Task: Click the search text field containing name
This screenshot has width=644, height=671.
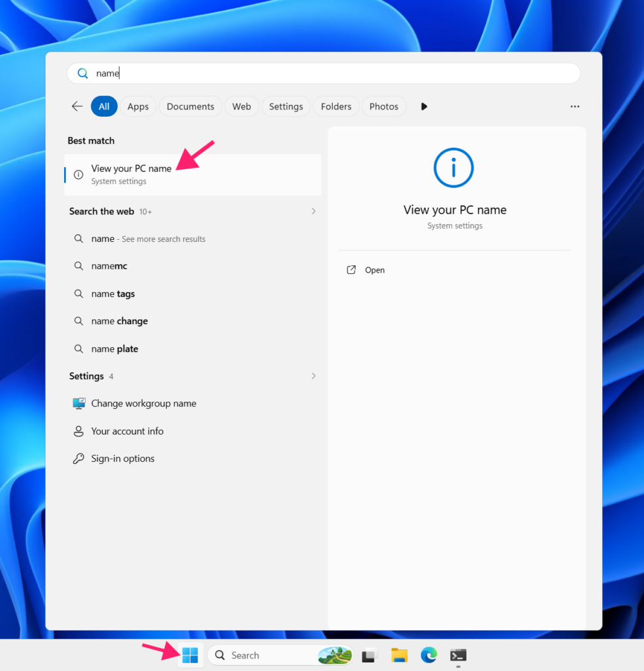Action: click(x=324, y=73)
